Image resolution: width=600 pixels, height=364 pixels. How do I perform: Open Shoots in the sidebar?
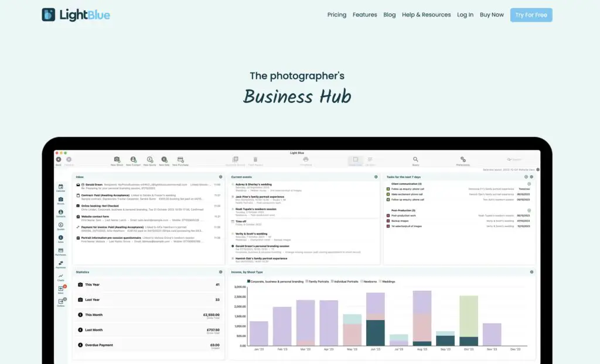tap(60, 200)
